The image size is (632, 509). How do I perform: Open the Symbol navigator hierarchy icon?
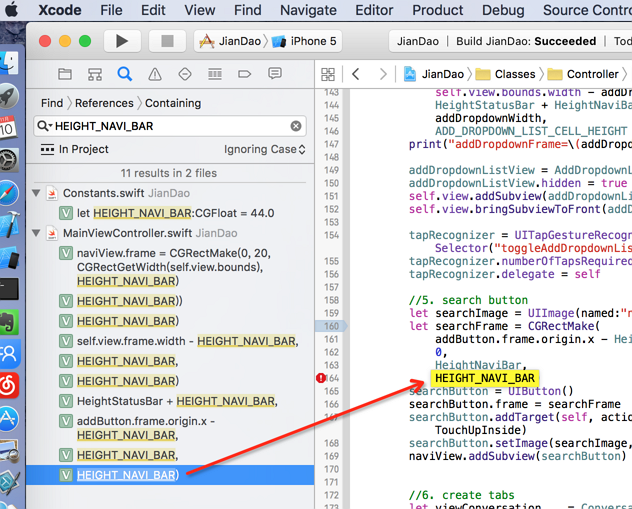tap(95, 74)
